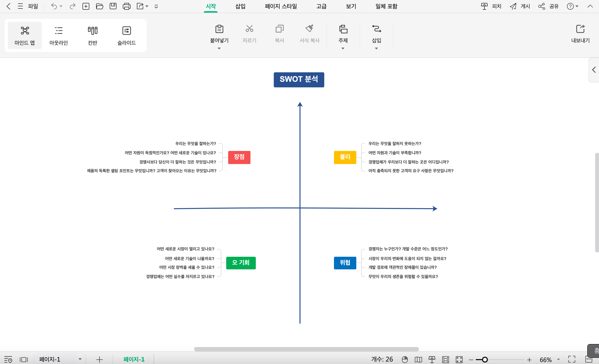Click the export icon in quick toolbar
Screen dimensions: 599x364
(140, 6)
